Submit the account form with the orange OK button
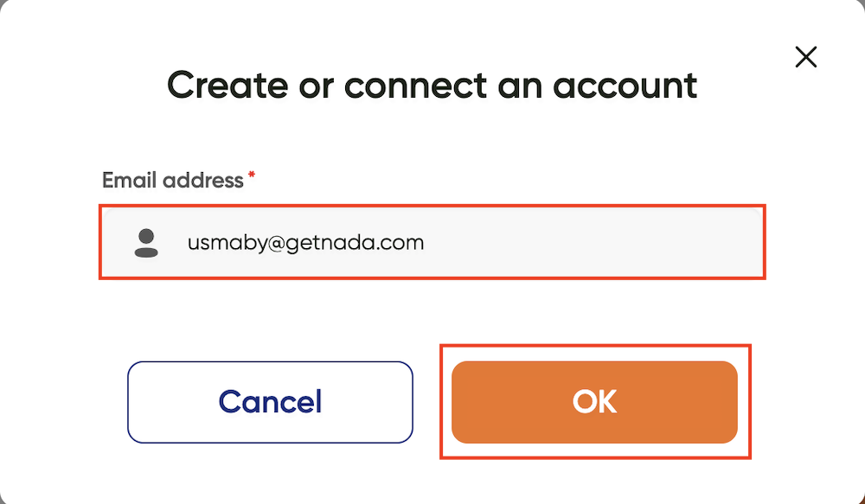The image size is (865, 504). coord(594,402)
